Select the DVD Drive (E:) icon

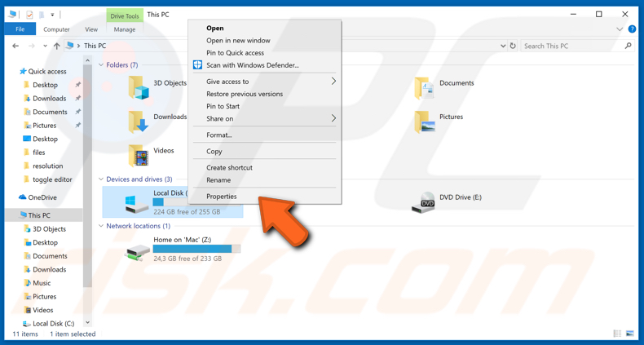pos(423,202)
